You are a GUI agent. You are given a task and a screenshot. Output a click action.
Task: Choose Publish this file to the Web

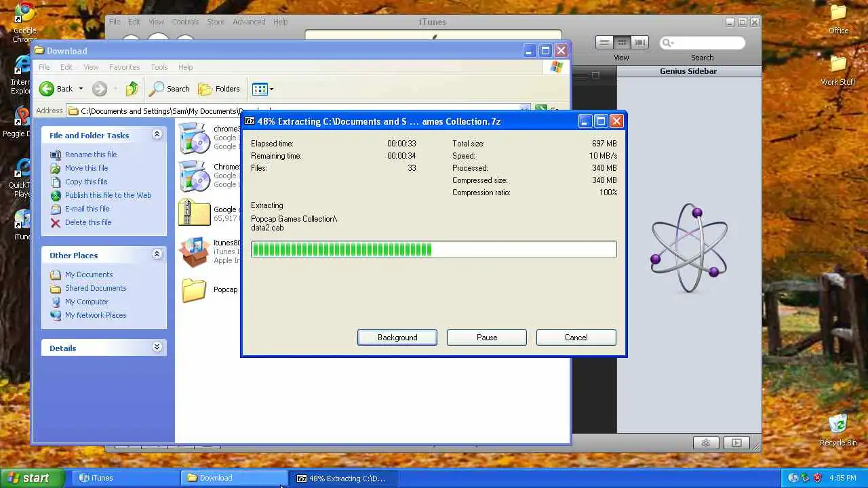[108, 195]
